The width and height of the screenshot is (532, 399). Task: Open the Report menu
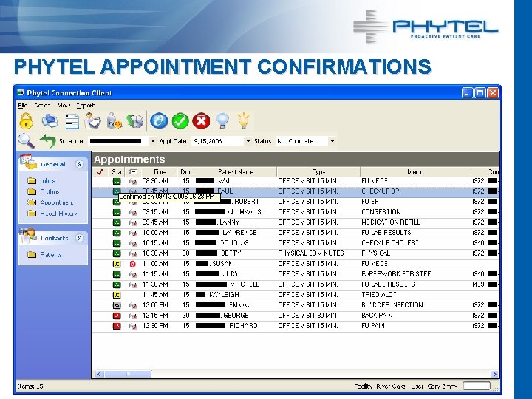click(x=85, y=106)
